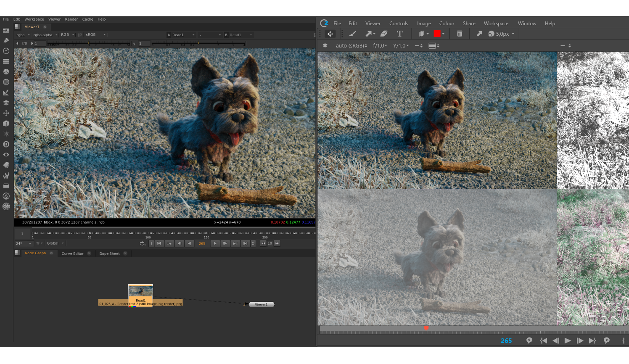Open the Controls menu in the right window
Viewport: 629px width, 364px height.
(399, 24)
